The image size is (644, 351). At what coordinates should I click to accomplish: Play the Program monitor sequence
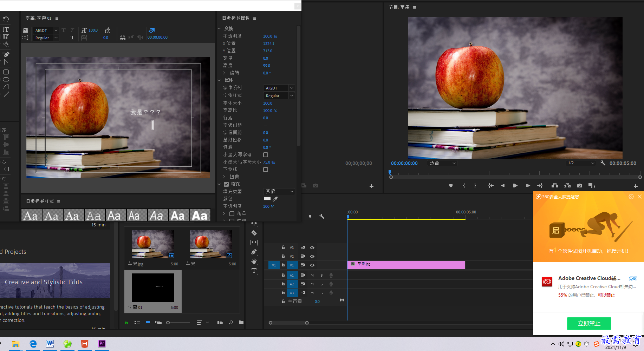tap(515, 186)
